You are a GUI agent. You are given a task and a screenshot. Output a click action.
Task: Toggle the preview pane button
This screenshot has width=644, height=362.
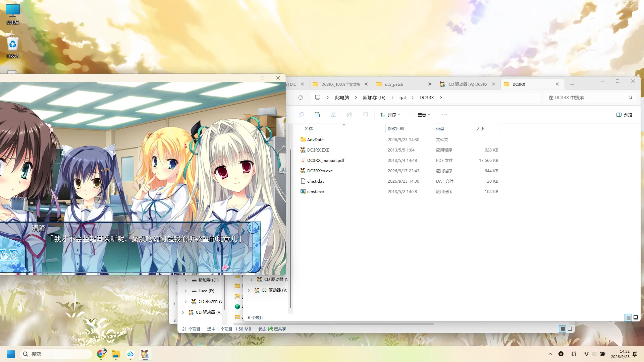[x=624, y=115]
